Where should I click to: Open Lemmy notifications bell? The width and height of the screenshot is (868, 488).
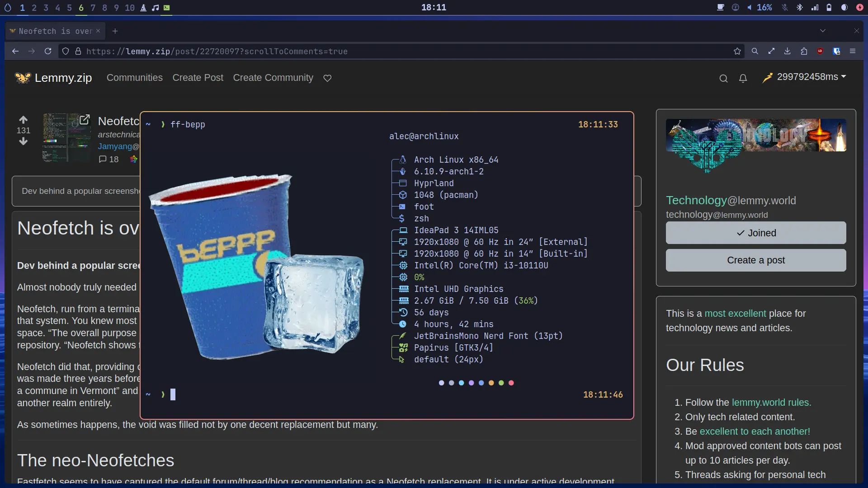coord(743,79)
